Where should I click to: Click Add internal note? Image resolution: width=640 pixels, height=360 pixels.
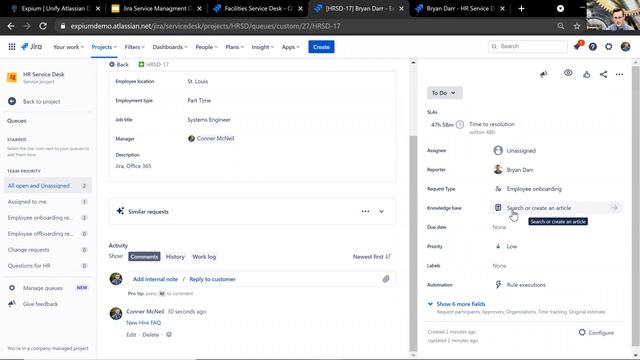(156, 279)
